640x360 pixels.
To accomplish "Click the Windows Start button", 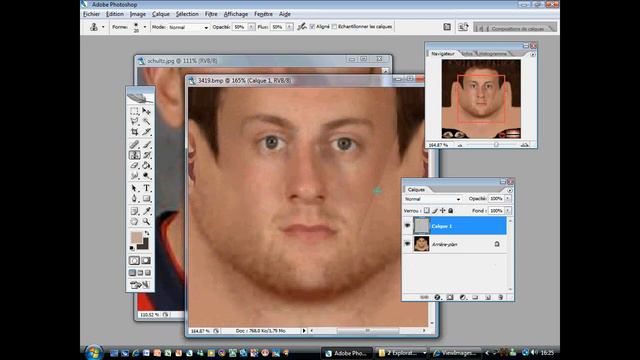I will (94, 352).
